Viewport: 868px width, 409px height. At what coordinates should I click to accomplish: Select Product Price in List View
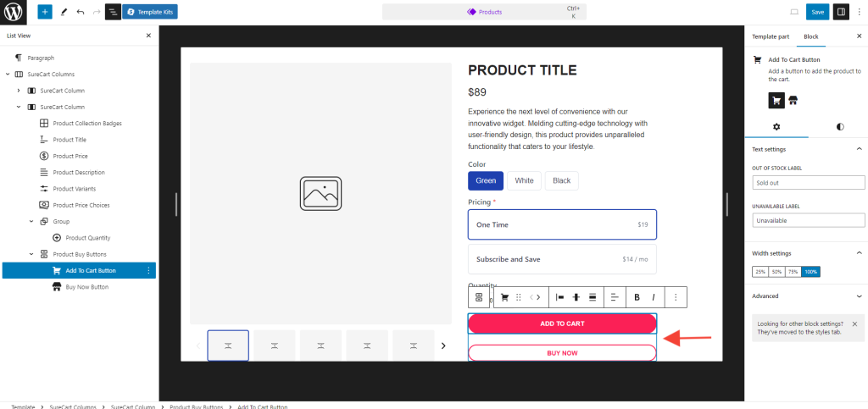70,156
